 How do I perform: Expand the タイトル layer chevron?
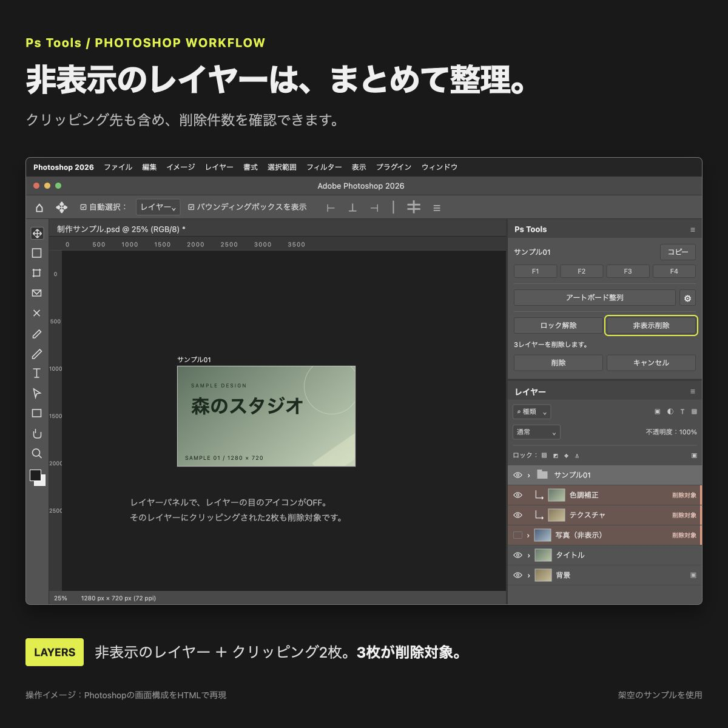[528, 555]
